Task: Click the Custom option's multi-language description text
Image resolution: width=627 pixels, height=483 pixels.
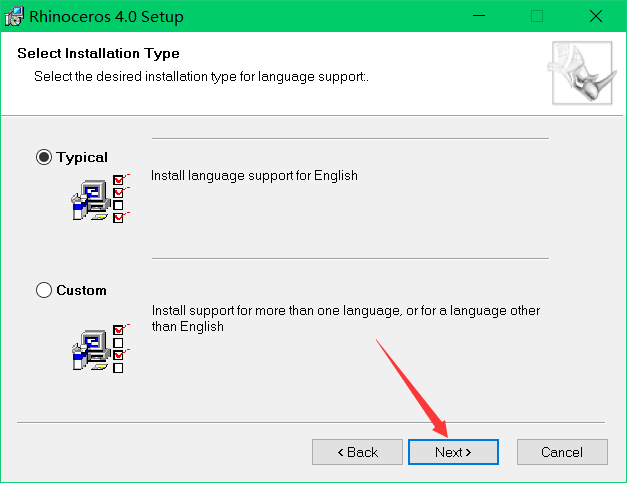Action: pyautogui.click(x=344, y=318)
